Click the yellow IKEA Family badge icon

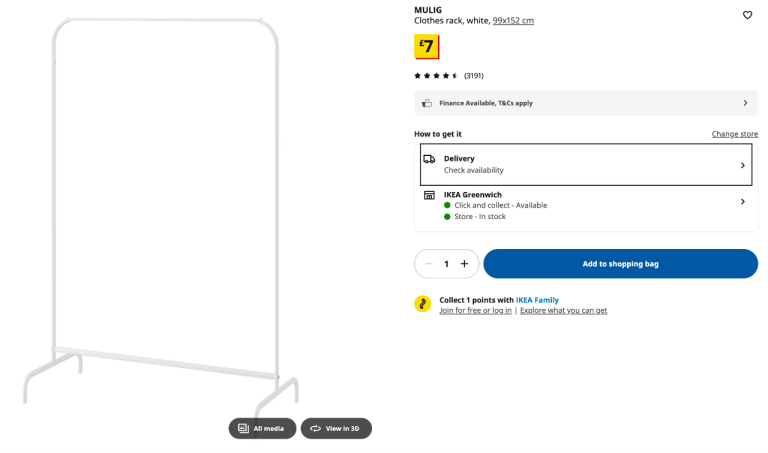point(422,304)
